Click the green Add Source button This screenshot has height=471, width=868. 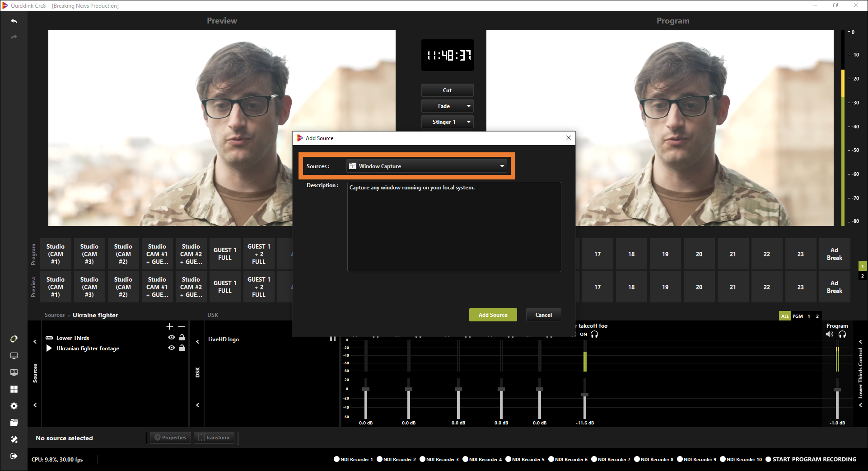(493, 315)
